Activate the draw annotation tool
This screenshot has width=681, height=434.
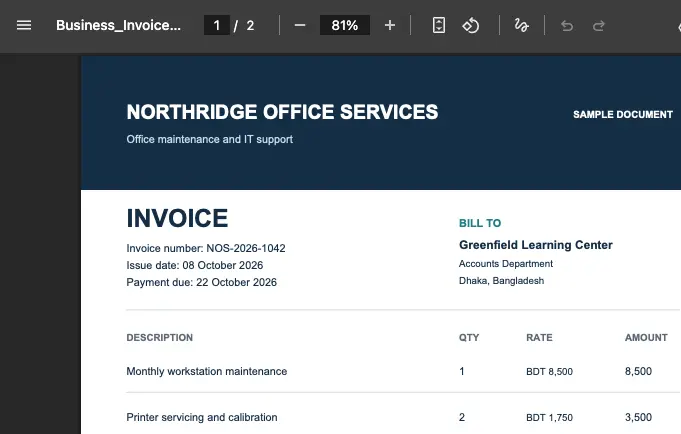(x=521, y=26)
